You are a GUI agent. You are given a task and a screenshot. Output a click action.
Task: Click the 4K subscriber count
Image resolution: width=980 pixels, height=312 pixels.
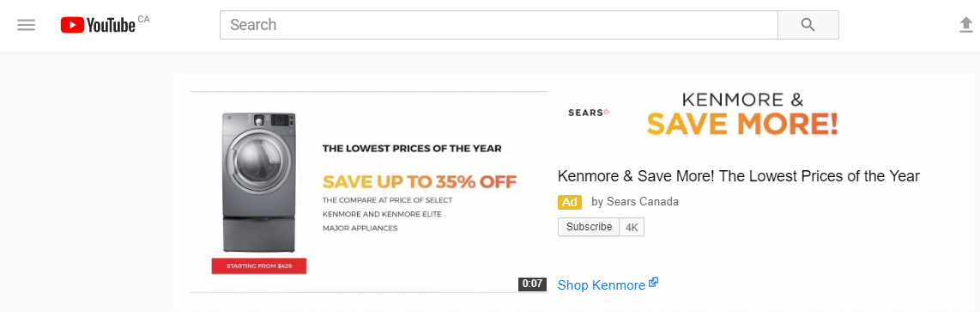(x=632, y=227)
